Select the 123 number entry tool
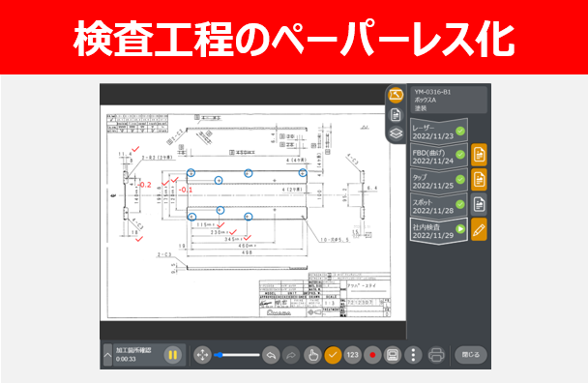 [x=352, y=355]
